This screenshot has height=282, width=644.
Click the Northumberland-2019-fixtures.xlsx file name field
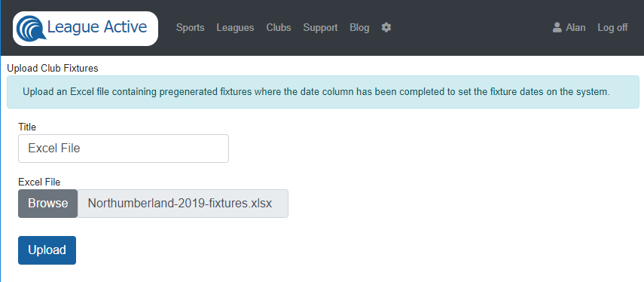click(183, 204)
